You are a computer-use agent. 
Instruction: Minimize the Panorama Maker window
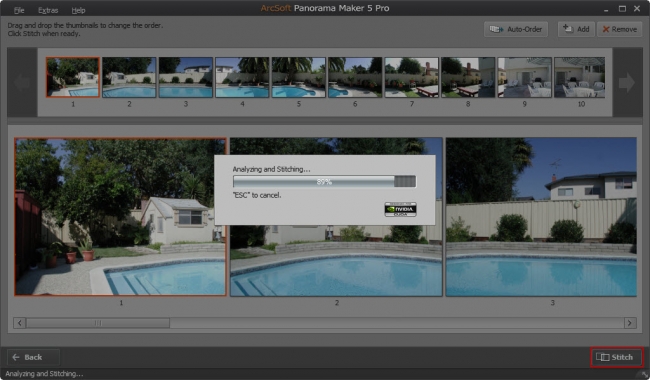(606, 9)
